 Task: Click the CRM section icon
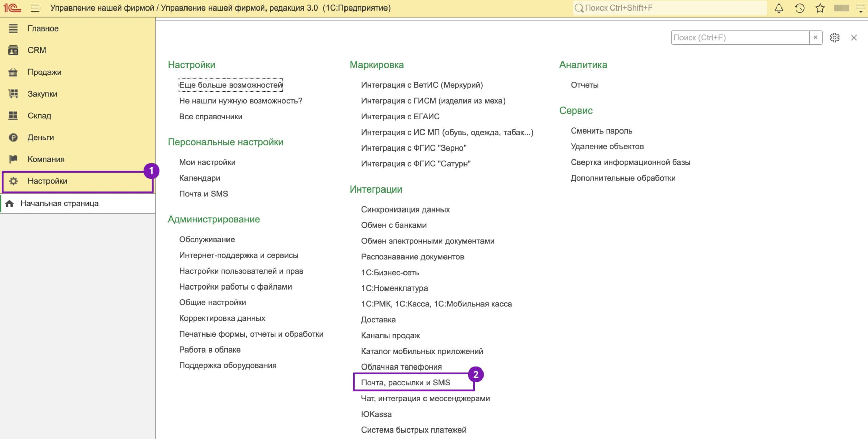[13, 50]
